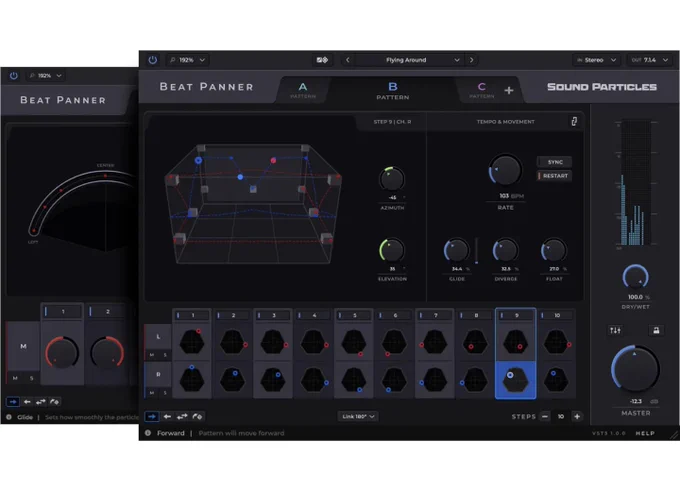The width and height of the screenshot is (680, 491).
Task: Click step 6 R channel position pad
Action: coord(394,380)
